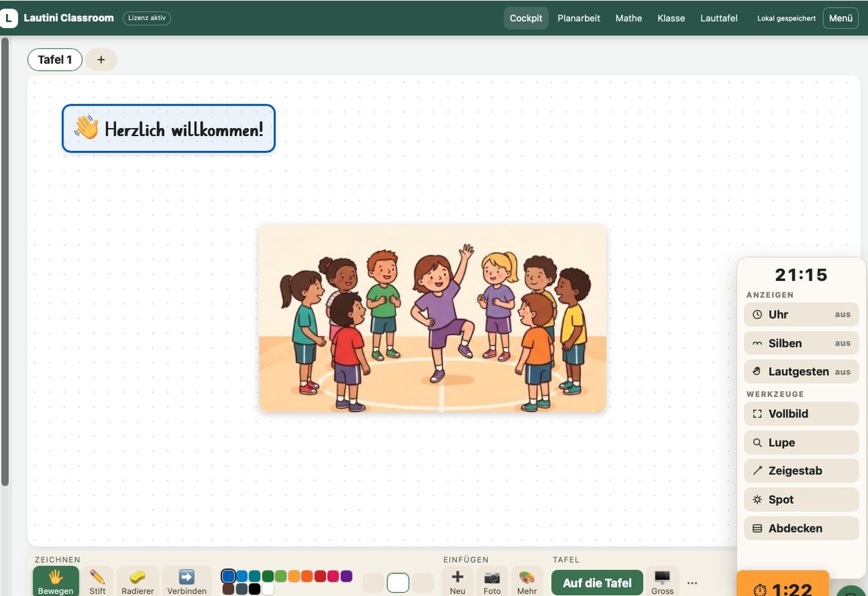Click the 21:15 clock time
The image size is (868, 596).
coord(801,275)
